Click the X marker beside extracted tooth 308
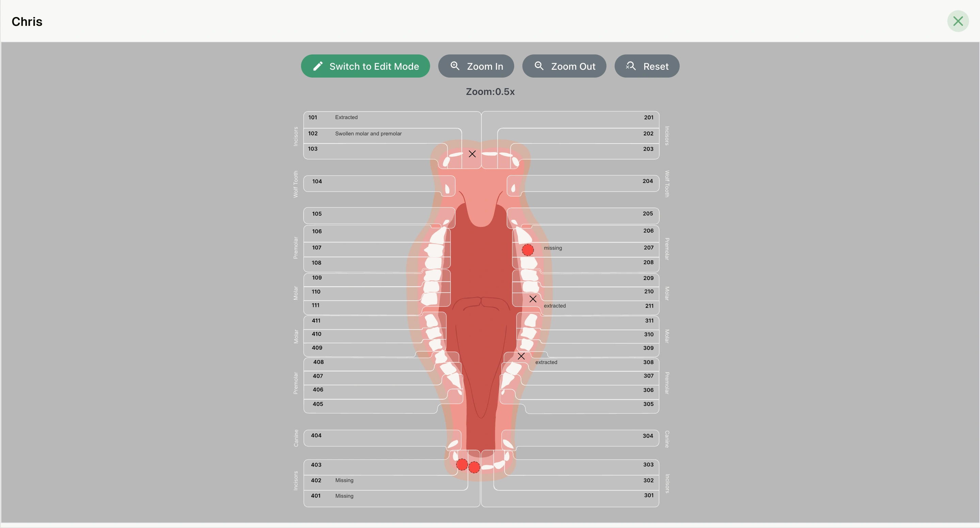The width and height of the screenshot is (980, 528). click(521, 356)
